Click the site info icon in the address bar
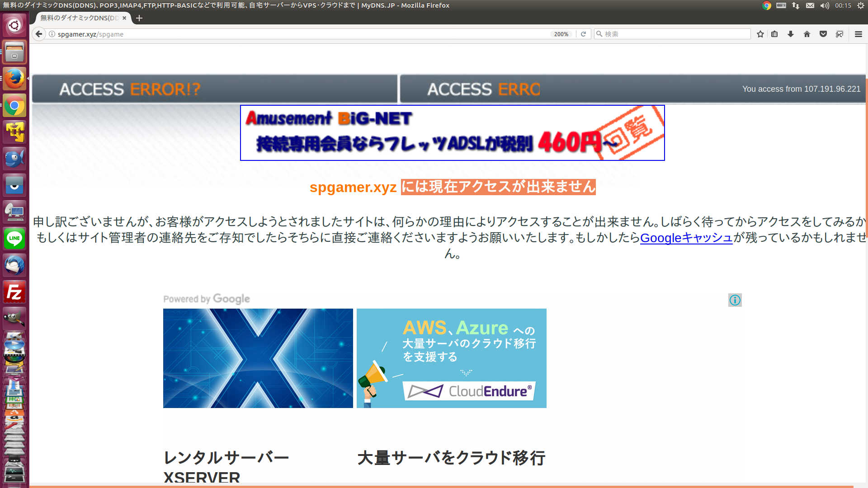The width and height of the screenshot is (868, 488). pos(52,34)
